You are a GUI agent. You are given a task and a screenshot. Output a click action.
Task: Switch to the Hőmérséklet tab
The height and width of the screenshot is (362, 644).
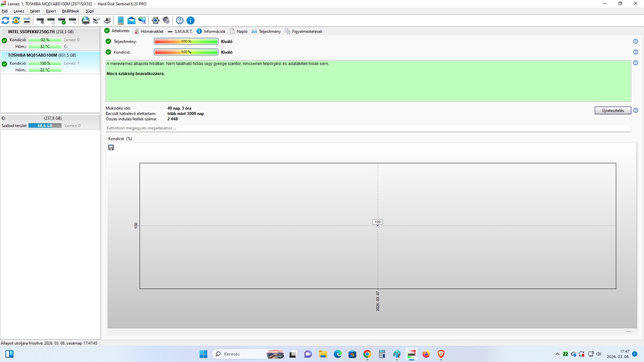[x=149, y=32]
